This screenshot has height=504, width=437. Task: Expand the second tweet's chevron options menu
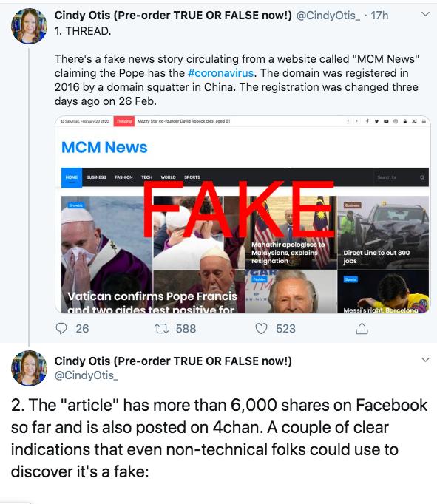[425, 360]
